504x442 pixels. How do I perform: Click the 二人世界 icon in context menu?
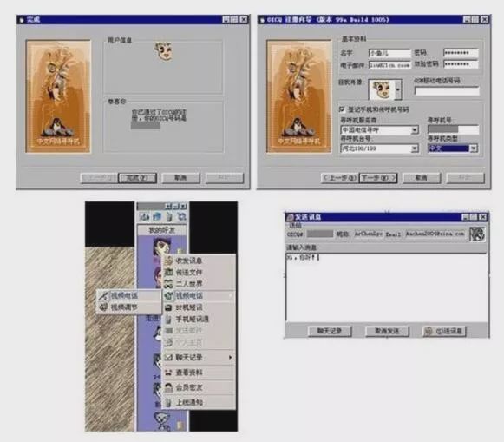coord(169,284)
